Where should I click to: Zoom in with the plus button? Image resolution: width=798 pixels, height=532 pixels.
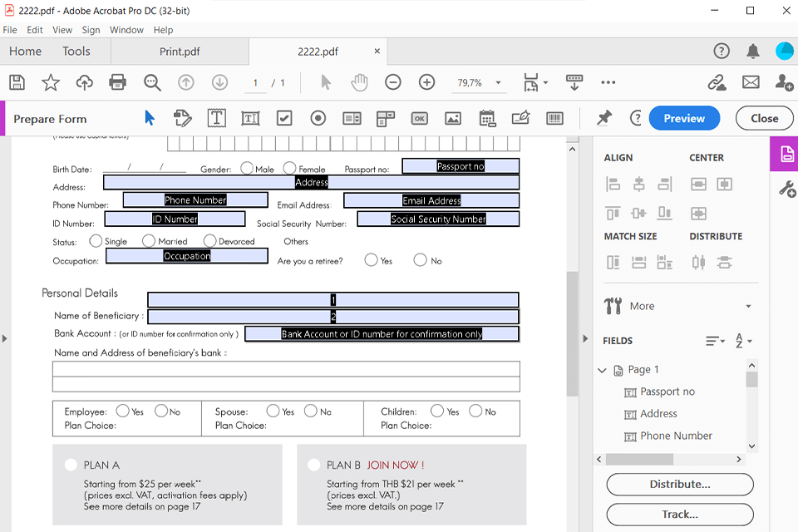click(x=426, y=82)
